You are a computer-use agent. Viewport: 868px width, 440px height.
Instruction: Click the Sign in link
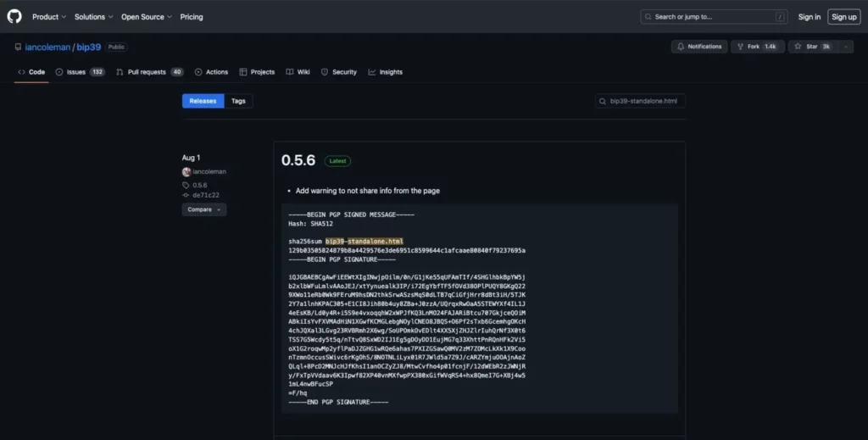(809, 17)
